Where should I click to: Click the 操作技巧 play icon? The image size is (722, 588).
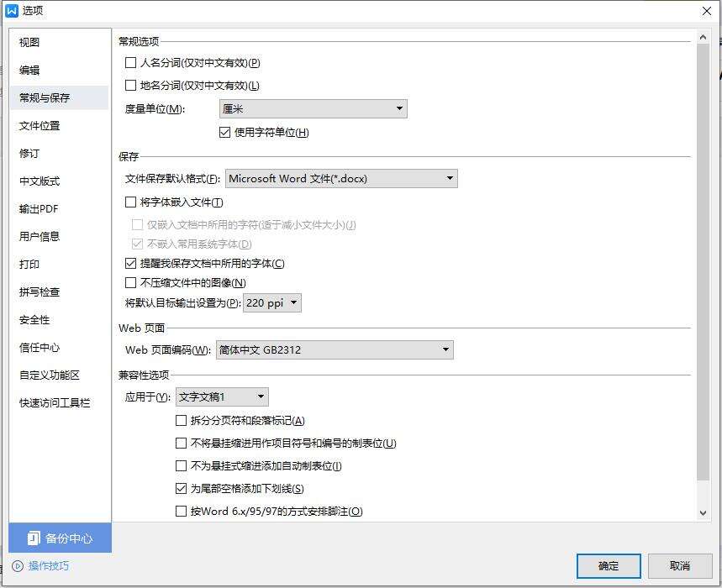pos(18,565)
